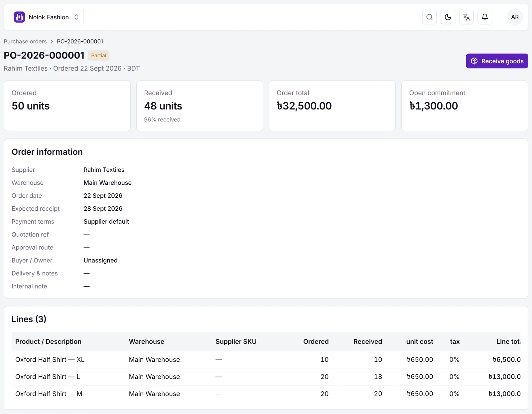Click the Supplier default payment terms
Screen dimensions: 532x414
106,222
